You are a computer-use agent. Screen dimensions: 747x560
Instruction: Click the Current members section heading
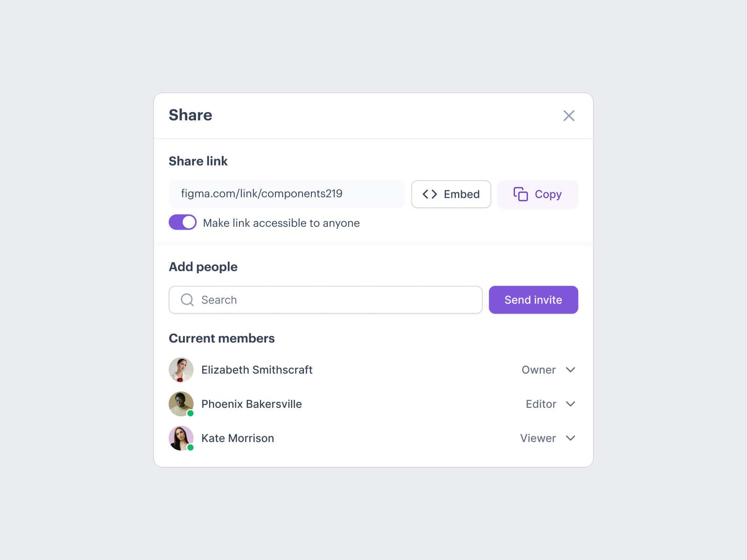[222, 338]
